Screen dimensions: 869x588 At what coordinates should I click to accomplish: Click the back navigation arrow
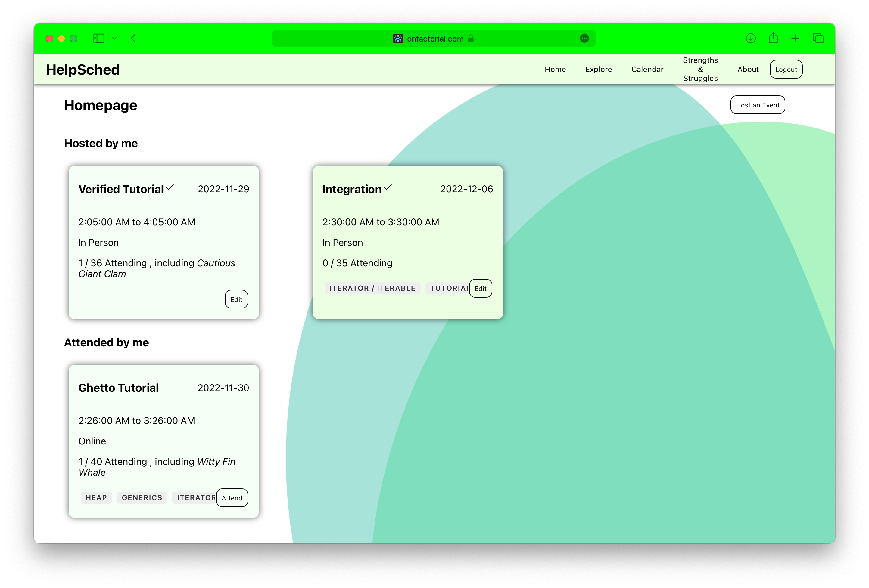click(133, 38)
